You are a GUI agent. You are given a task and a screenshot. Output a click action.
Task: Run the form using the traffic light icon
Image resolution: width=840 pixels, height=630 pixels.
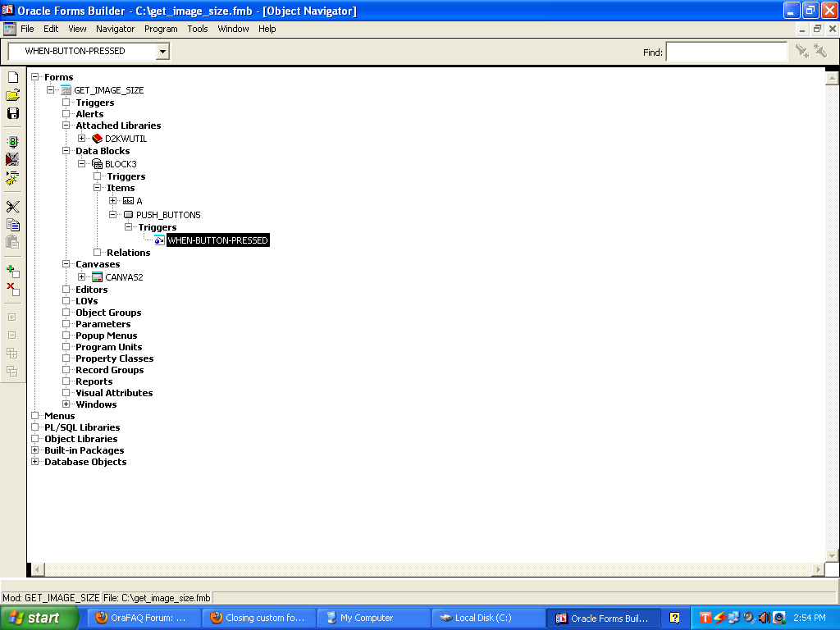[x=12, y=142]
